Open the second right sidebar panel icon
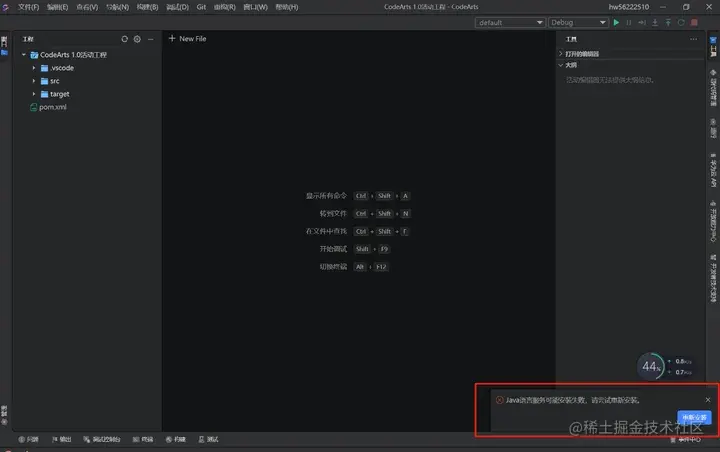 [713, 87]
